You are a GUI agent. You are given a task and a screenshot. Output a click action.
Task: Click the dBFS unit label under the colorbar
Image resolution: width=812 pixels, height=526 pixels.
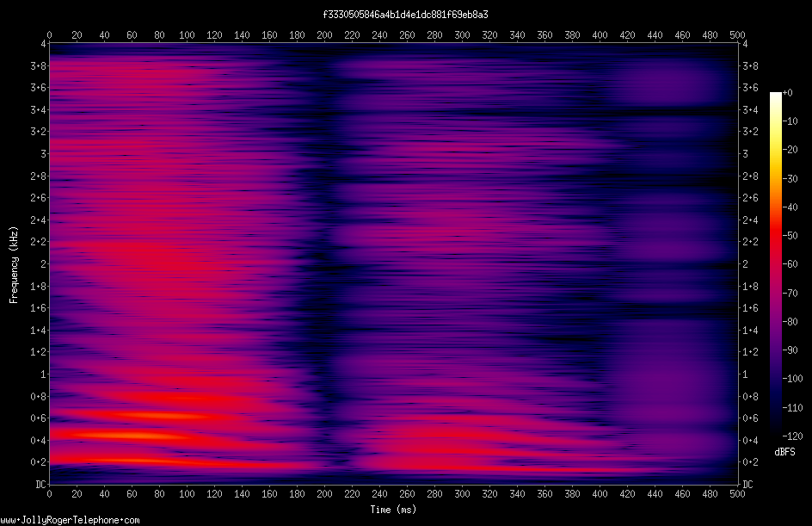click(x=784, y=452)
